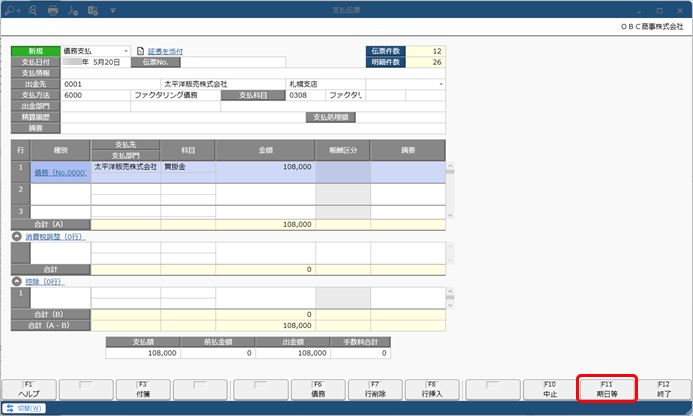
Task: Click the 切替(W) switch button
Action: point(24,408)
